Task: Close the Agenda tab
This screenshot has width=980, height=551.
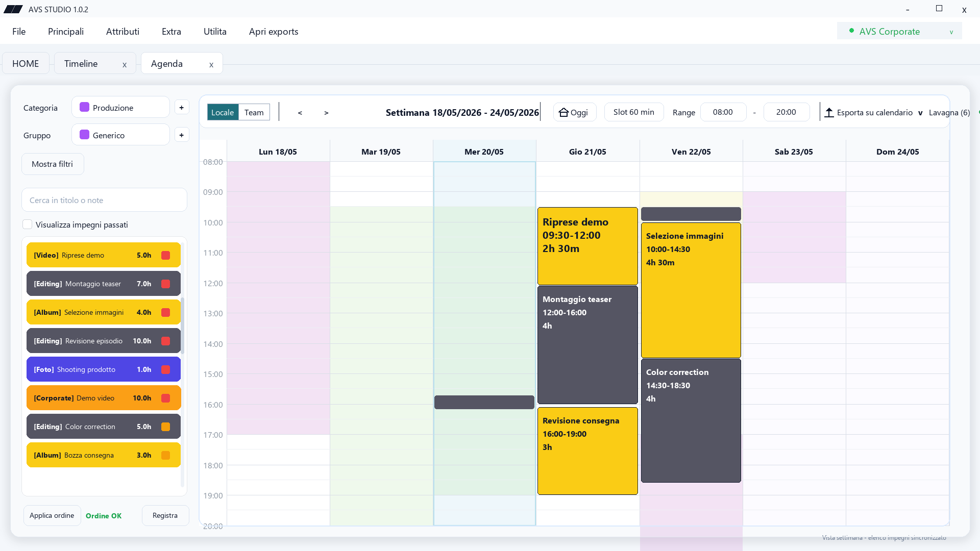Action: click(x=211, y=65)
